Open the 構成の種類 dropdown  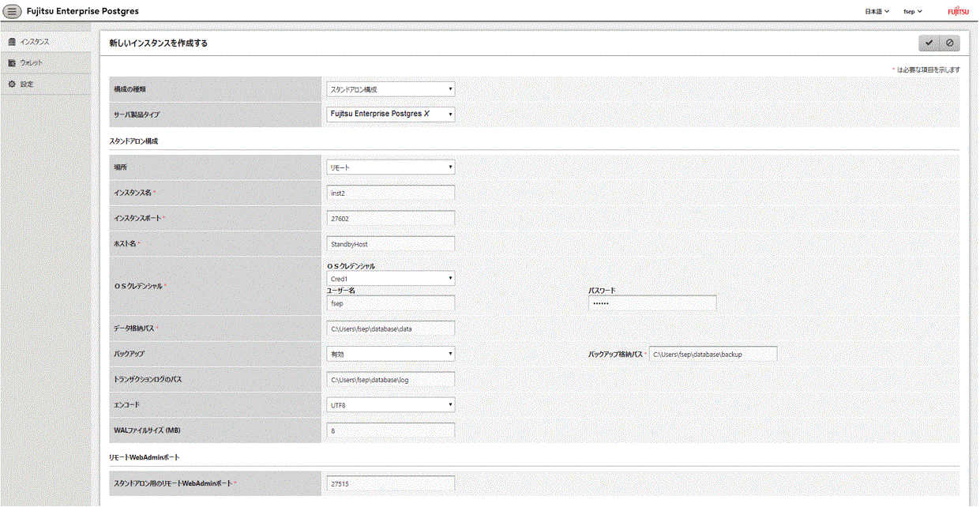click(x=391, y=89)
